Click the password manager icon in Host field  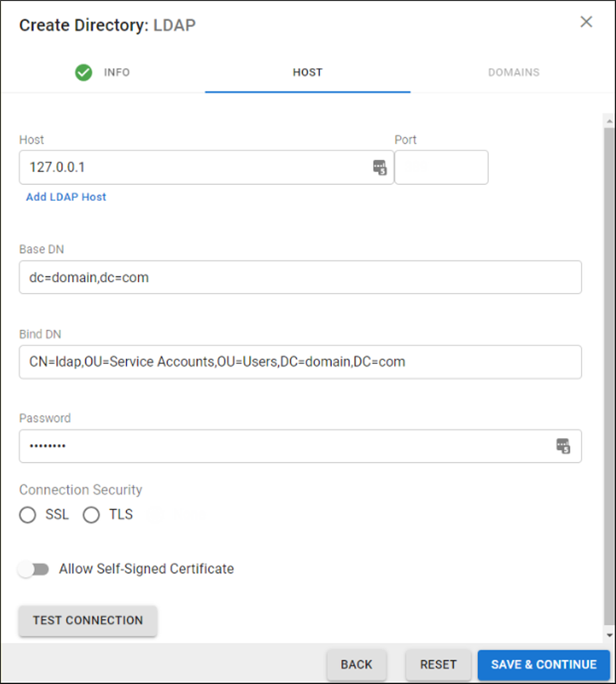[380, 167]
